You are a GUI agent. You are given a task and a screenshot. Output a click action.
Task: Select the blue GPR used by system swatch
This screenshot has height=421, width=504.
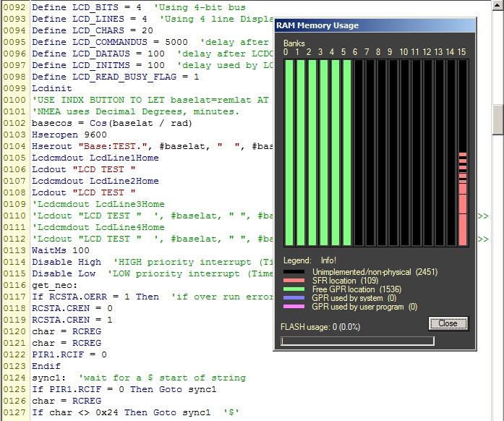click(x=294, y=298)
